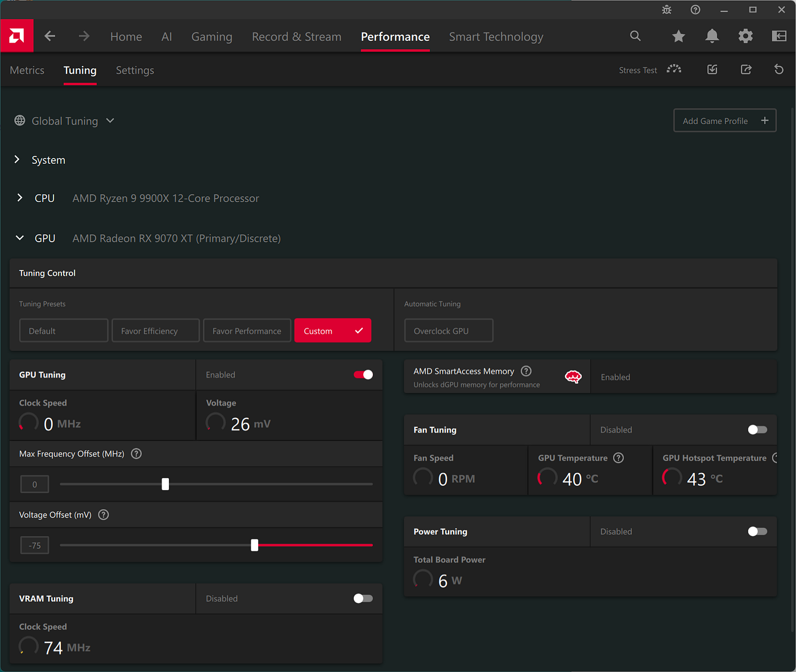Click the '43 °C' hotspot temperature reading

coord(705,479)
